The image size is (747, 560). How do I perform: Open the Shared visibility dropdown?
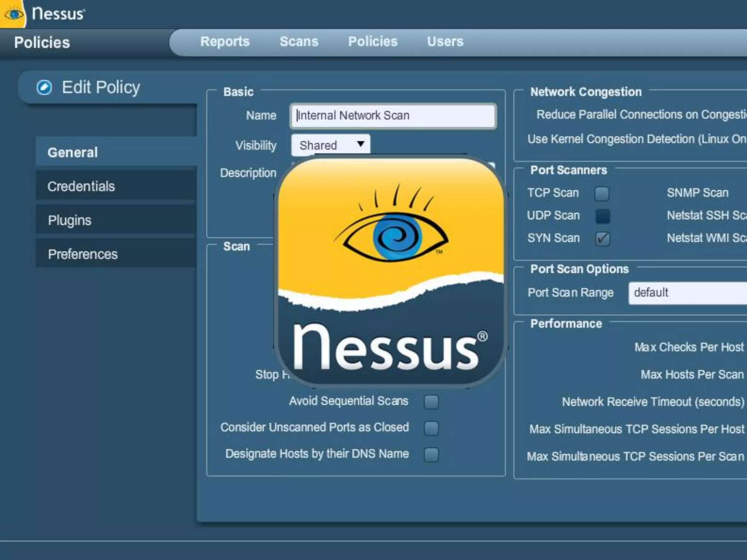click(330, 145)
